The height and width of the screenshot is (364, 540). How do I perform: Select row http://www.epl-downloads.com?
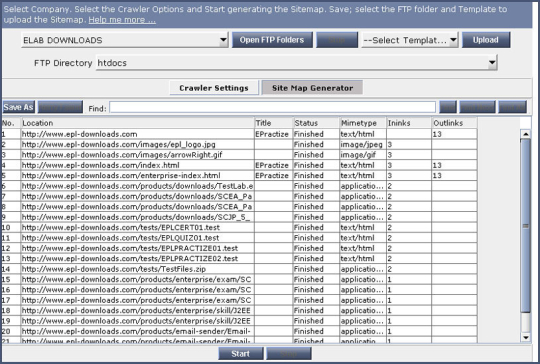coord(137,134)
